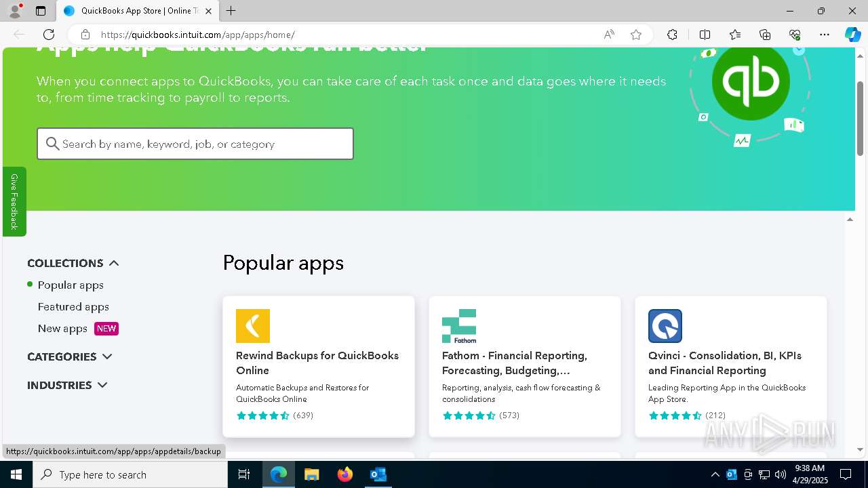The image size is (868, 488).
Task: Open a new tab with the plus button
Action: click(x=231, y=11)
